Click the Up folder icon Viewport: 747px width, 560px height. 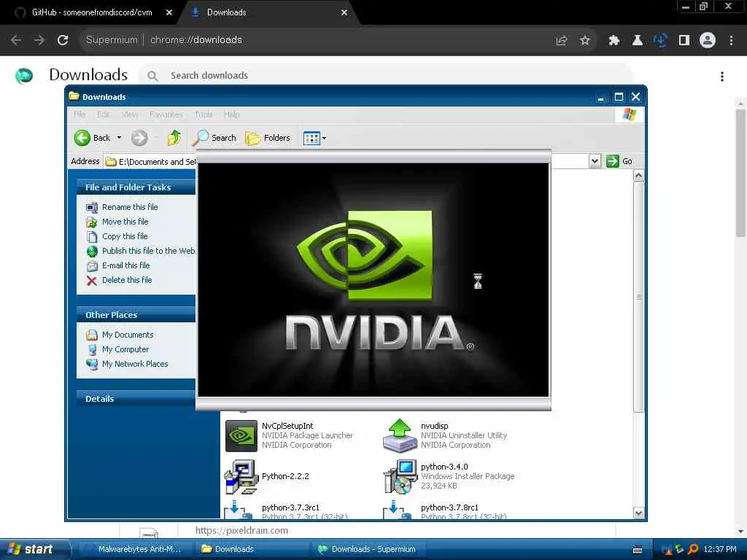click(174, 138)
